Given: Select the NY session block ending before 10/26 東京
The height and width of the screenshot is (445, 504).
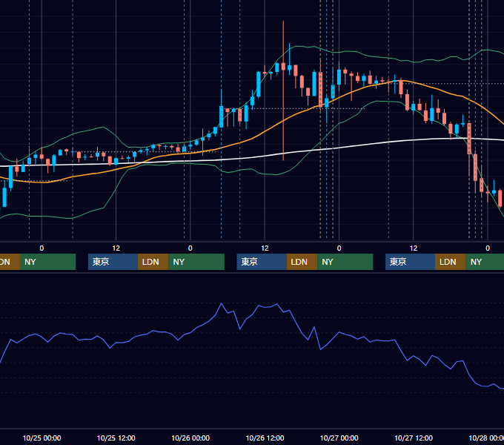Looking at the screenshot, I should coord(196,262).
